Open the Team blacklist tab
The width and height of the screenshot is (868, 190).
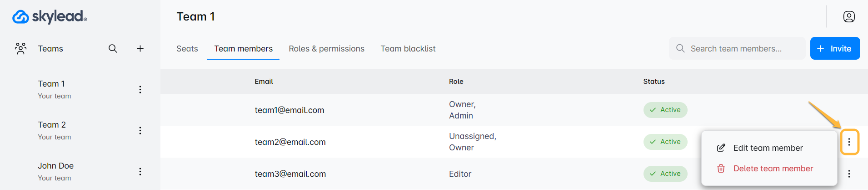[x=408, y=49]
